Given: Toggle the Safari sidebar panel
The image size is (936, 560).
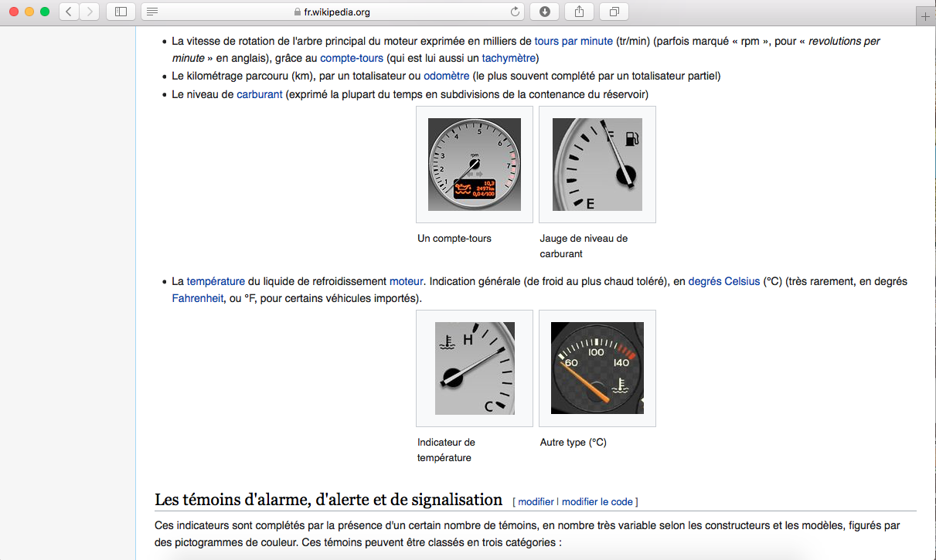Looking at the screenshot, I should coord(121,12).
